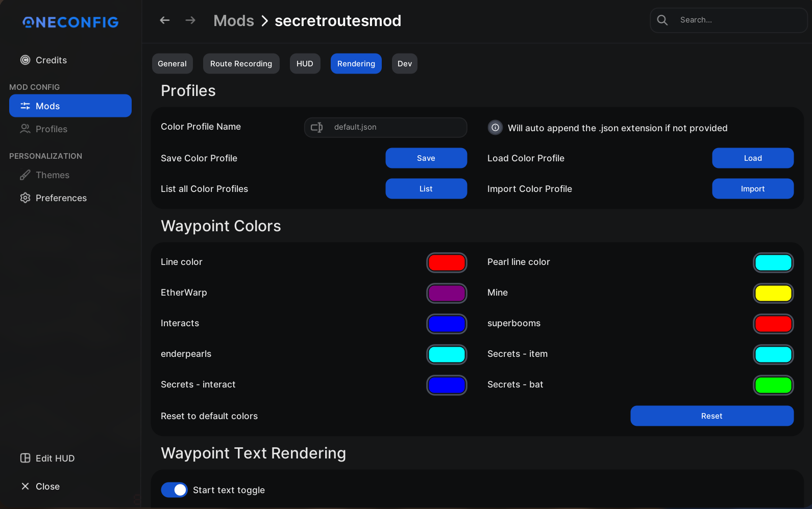Open the Dev tab
The width and height of the screenshot is (812, 509).
point(405,64)
